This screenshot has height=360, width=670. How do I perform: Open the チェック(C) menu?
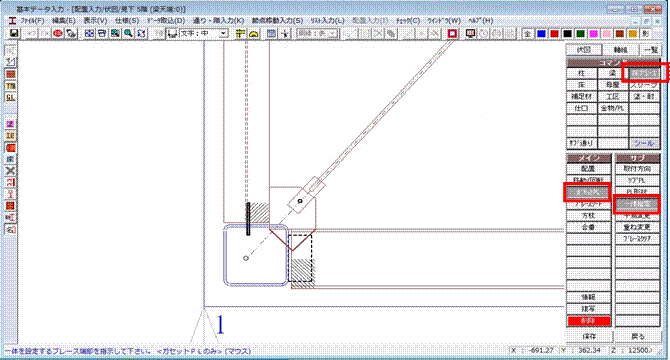coord(408,20)
